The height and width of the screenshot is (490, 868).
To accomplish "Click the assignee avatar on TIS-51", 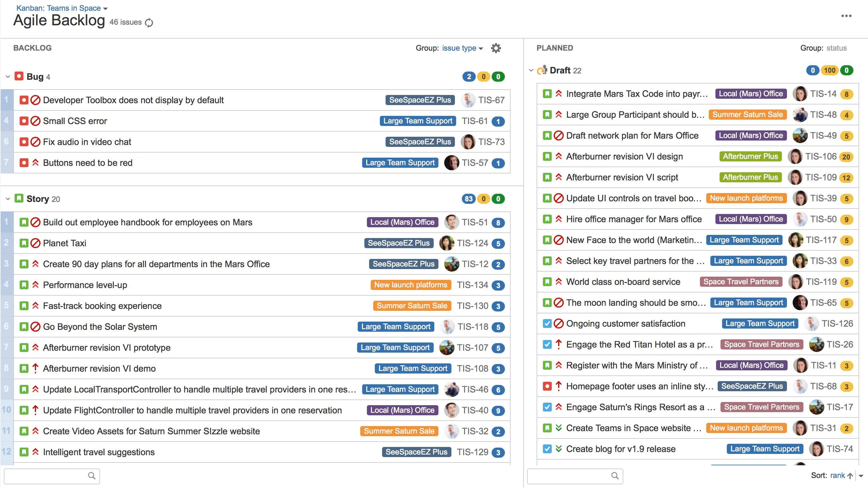I will point(451,222).
